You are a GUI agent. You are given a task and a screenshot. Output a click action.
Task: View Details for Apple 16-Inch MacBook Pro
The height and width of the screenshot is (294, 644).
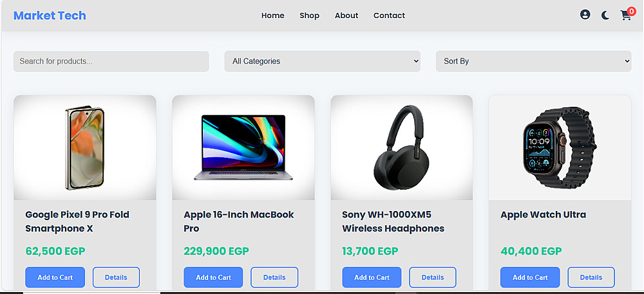click(x=274, y=277)
